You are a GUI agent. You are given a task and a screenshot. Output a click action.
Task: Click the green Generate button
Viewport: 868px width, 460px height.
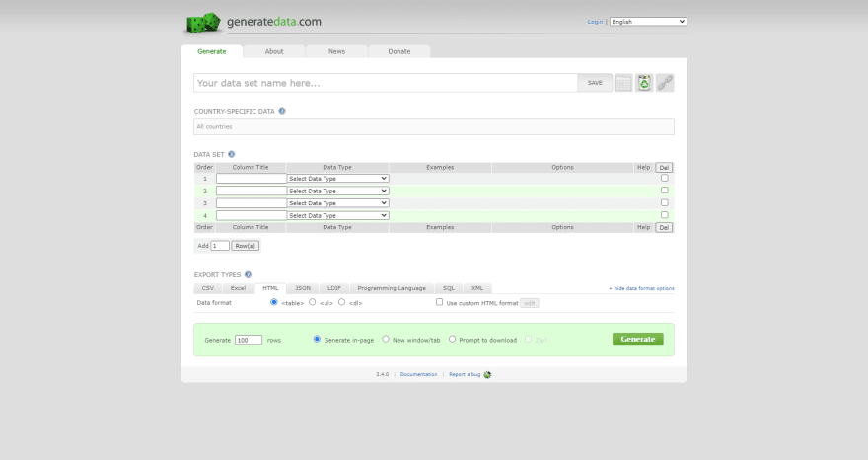[638, 340]
